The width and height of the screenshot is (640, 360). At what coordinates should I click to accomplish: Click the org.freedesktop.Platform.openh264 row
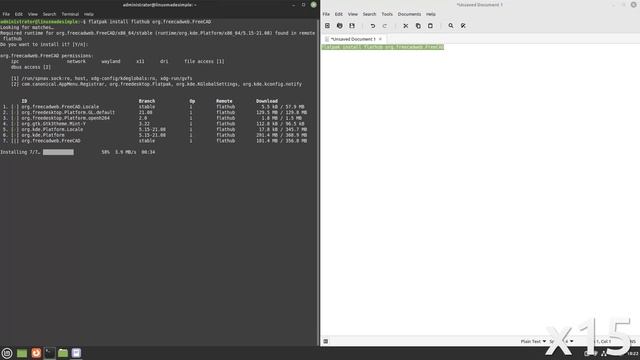155,118
